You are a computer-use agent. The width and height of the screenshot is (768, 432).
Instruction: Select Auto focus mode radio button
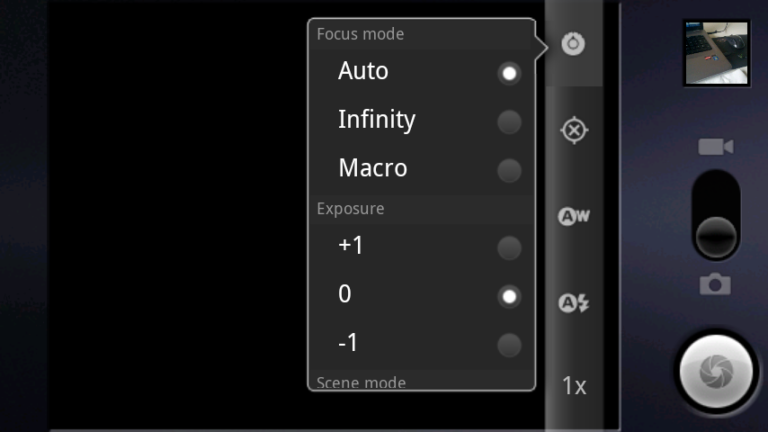point(509,73)
